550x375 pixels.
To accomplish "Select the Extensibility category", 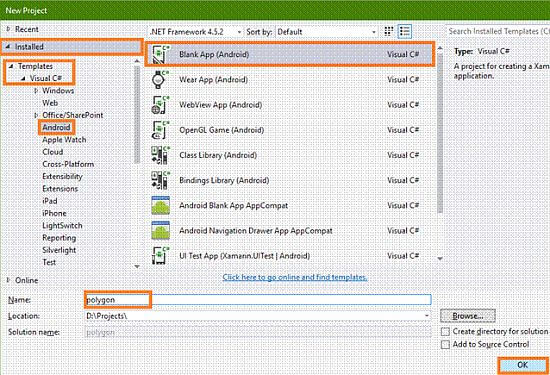I will point(62,176).
